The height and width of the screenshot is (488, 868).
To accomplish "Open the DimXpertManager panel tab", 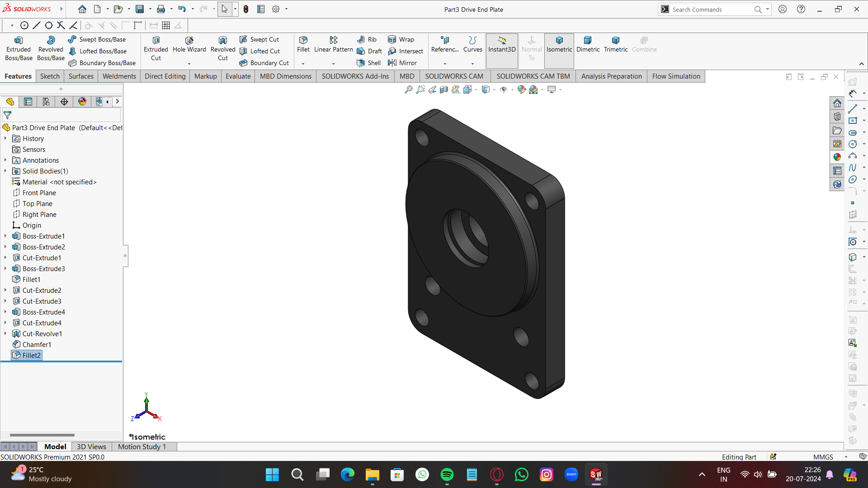I will tap(64, 102).
